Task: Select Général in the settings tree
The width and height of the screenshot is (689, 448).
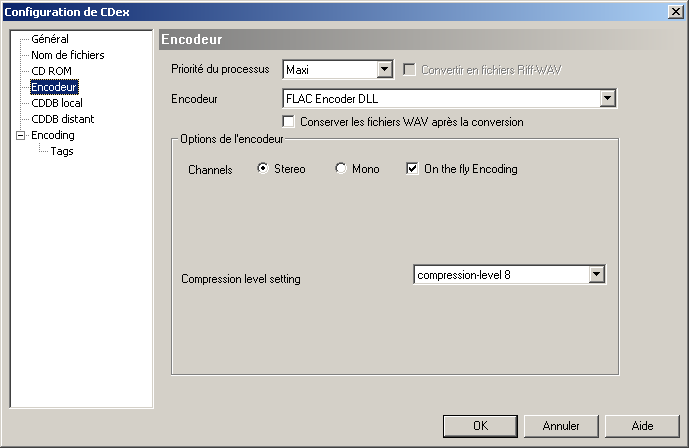Action: tap(50, 39)
